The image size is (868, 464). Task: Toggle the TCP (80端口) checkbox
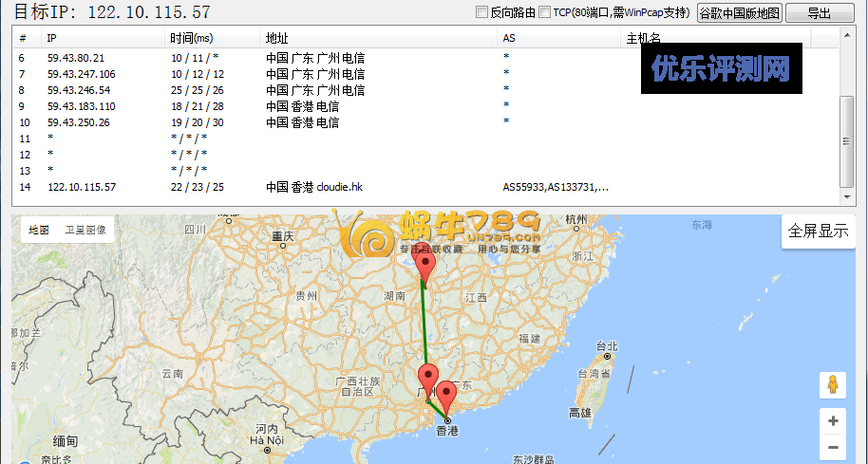(x=545, y=12)
